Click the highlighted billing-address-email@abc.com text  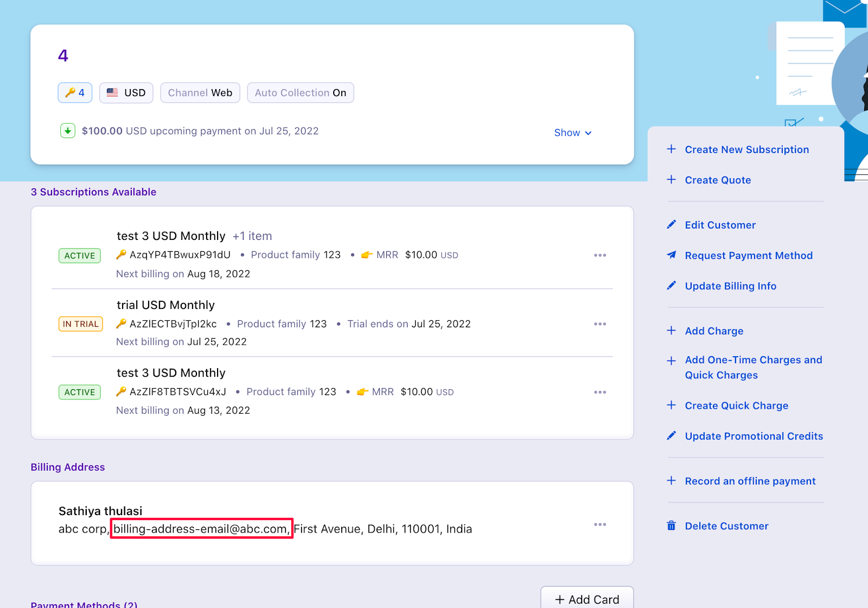coord(201,528)
